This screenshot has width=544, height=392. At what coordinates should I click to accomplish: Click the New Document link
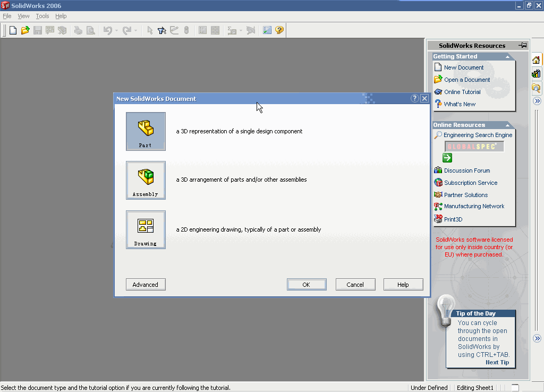463,67
